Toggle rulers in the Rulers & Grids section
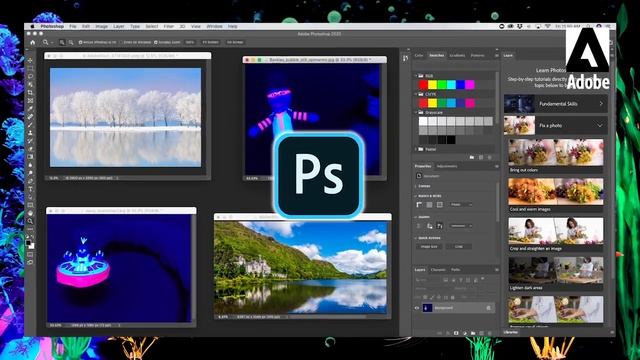The image size is (640, 360). click(419, 204)
